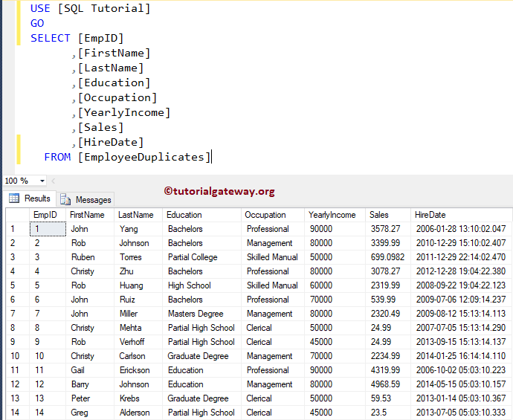Click the GO statement in the editor
Image resolution: width=513 pixels, height=420 pixels.
click(37, 23)
